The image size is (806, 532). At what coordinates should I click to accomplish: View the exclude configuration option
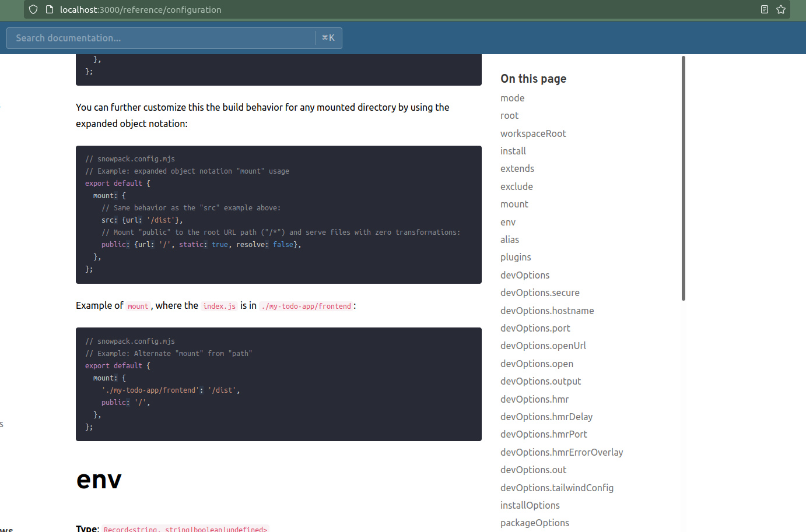pos(516,186)
